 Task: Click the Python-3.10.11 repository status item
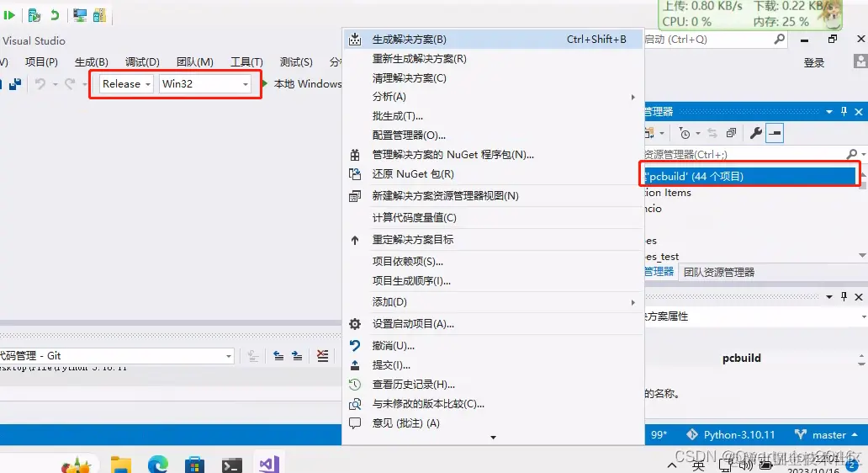point(731,435)
